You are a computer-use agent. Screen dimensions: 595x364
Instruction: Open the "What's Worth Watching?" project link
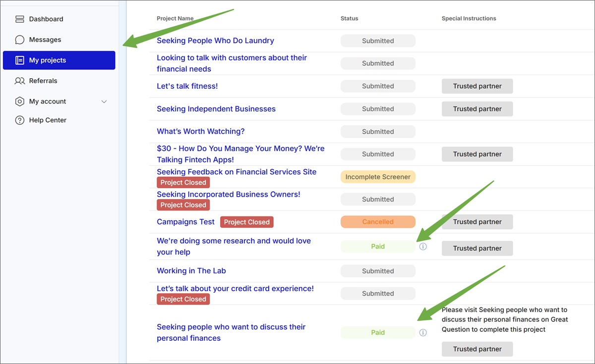[200, 131]
